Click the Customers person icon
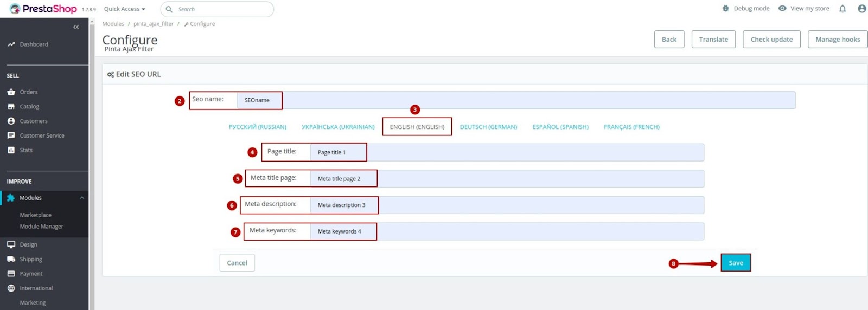 [11, 121]
